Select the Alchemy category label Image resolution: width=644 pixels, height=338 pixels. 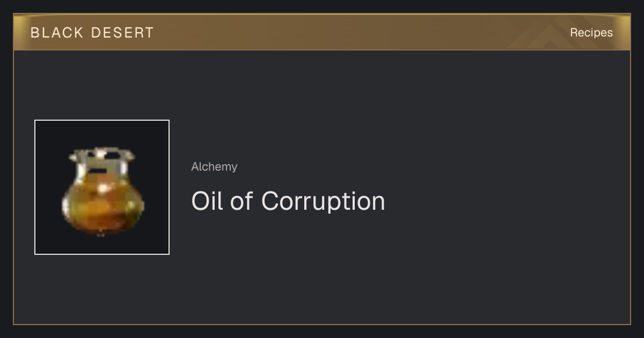coord(214,167)
